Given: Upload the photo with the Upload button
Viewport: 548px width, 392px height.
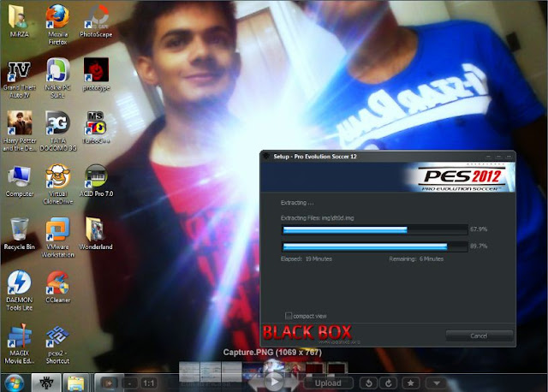Looking at the screenshot, I should (328, 383).
